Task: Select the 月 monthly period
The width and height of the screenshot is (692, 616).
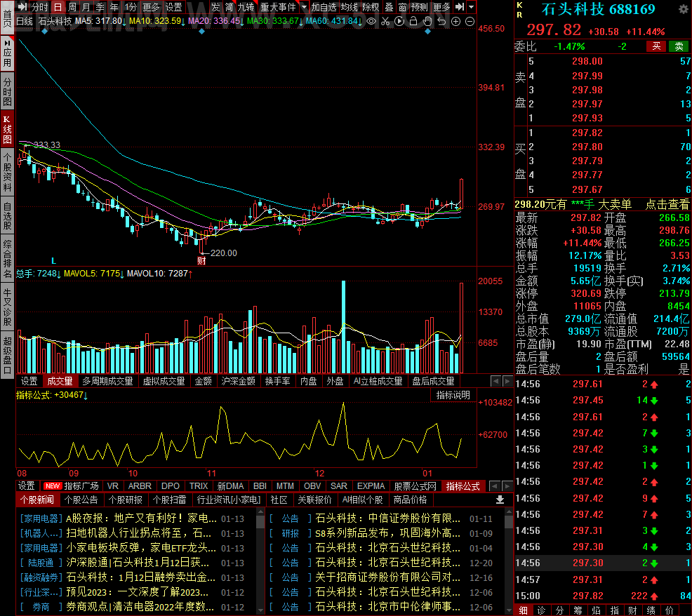Action: pyautogui.click(x=86, y=7)
